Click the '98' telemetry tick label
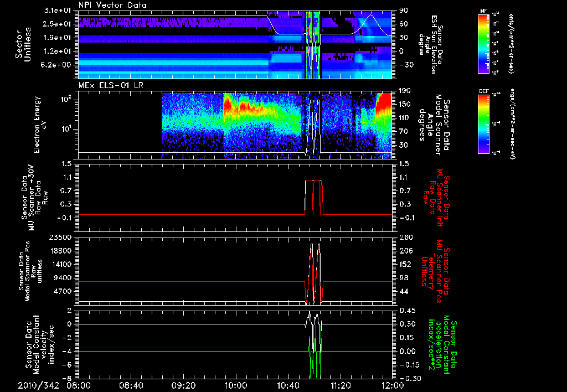 (403, 278)
